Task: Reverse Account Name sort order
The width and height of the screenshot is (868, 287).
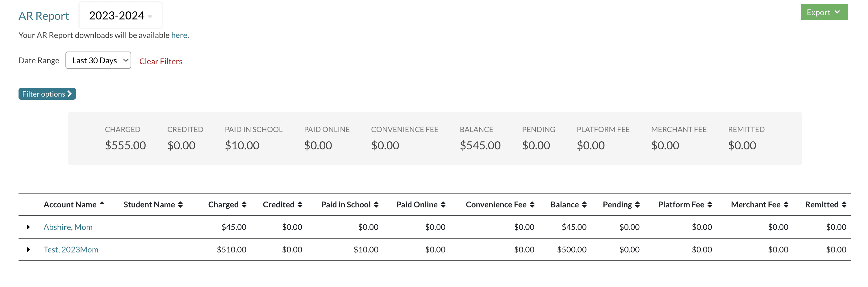Action: click(73, 205)
